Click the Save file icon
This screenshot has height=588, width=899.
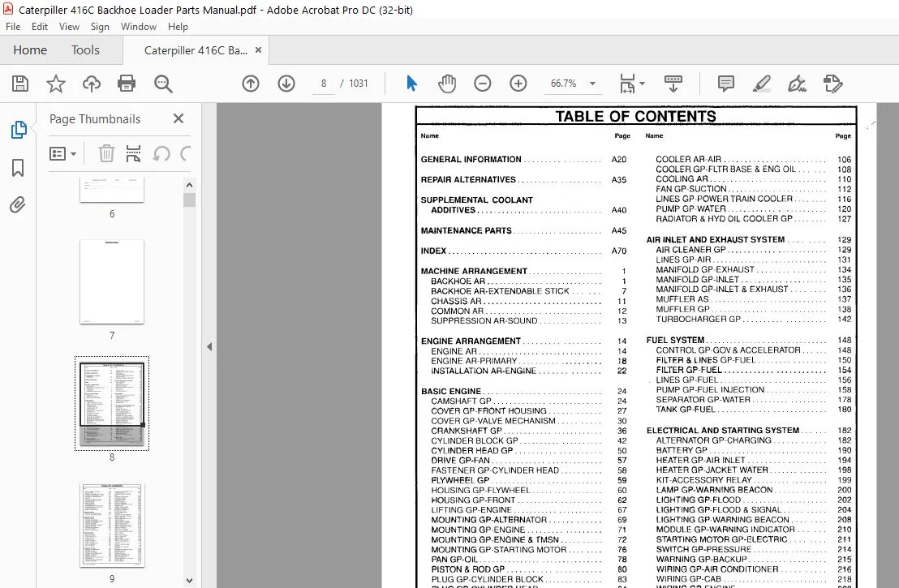(20, 84)
